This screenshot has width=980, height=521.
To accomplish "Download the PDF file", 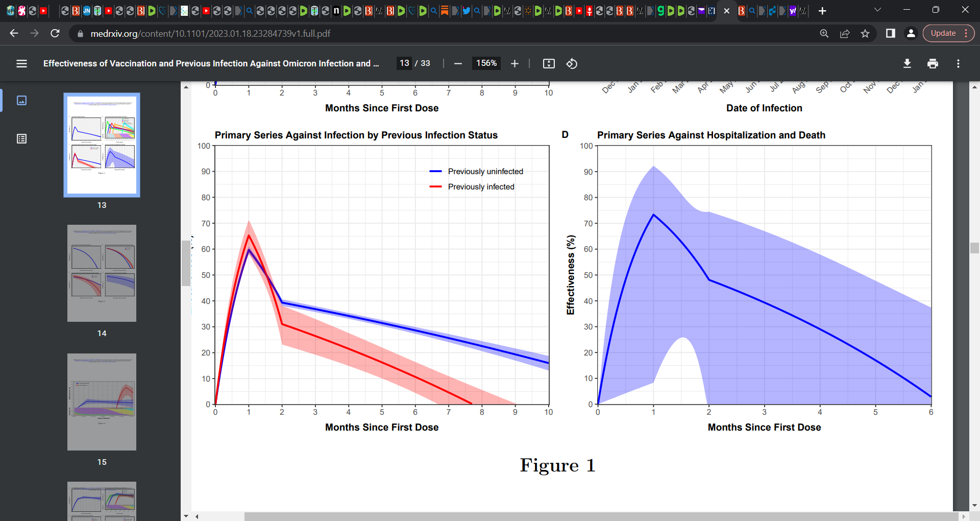I will [907, 63].
